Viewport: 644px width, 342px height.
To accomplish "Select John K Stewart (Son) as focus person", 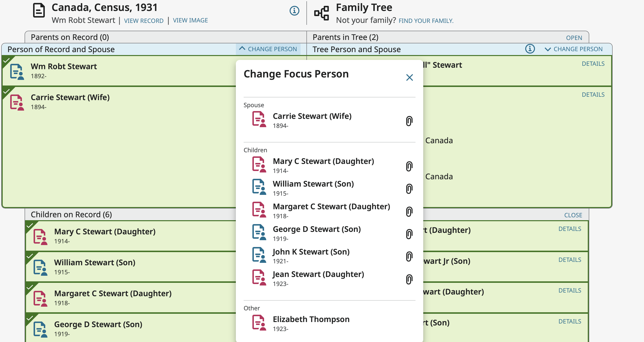I will (311, 252).
